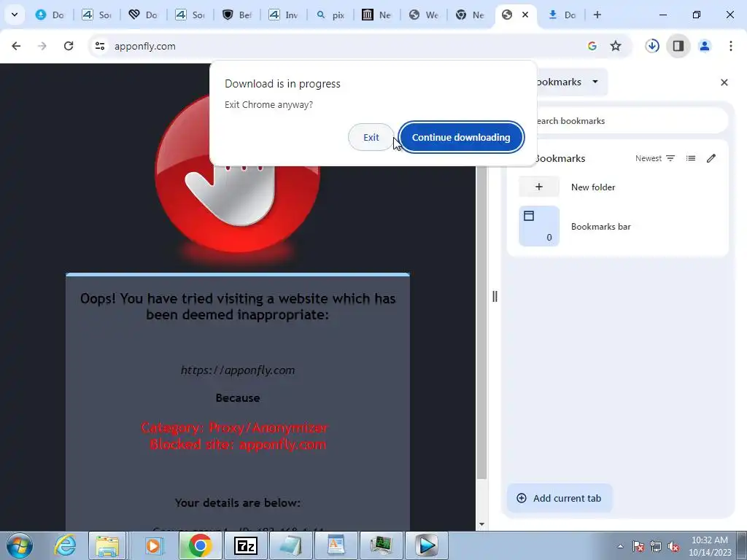Show hidden system tray icons

(620, 546)
